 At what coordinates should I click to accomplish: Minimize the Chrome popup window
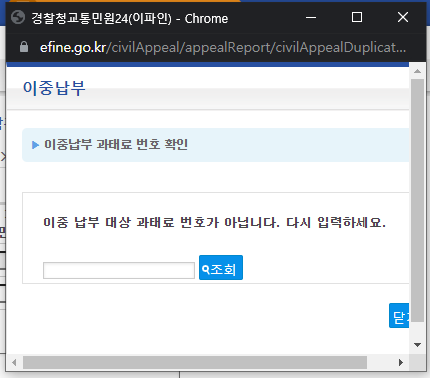[x=311, y=17]
